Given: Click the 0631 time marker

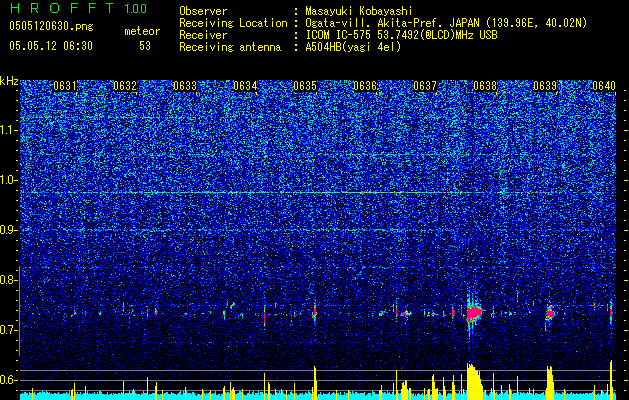Looking at the screenshot, I should pos(65,86).
